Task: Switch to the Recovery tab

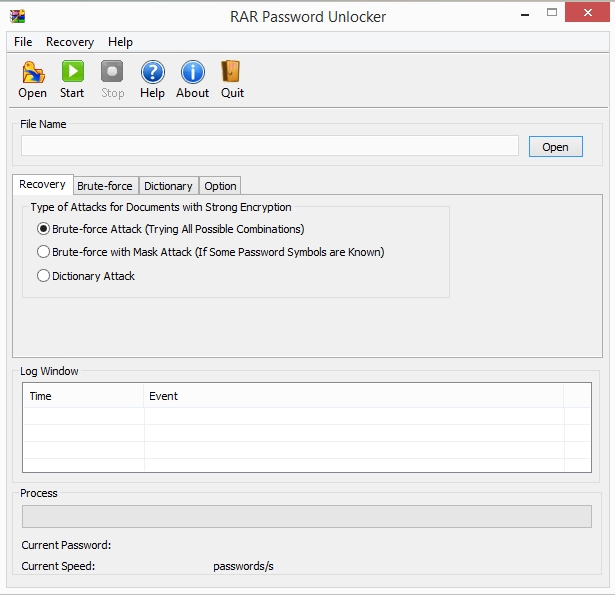Action: [42, 184]
